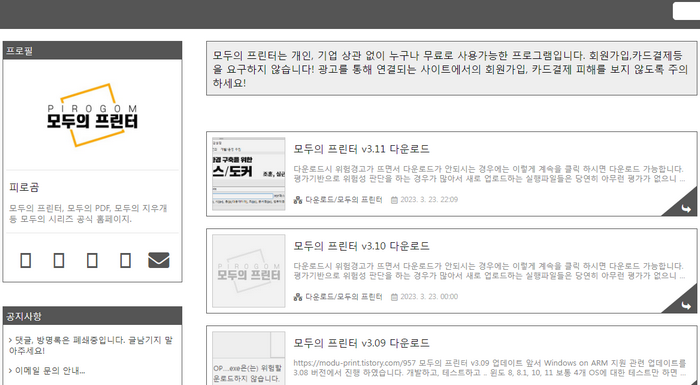Open the 이메일 문의 안내 notice
The image size is (700, 385).
pos(50,370)
